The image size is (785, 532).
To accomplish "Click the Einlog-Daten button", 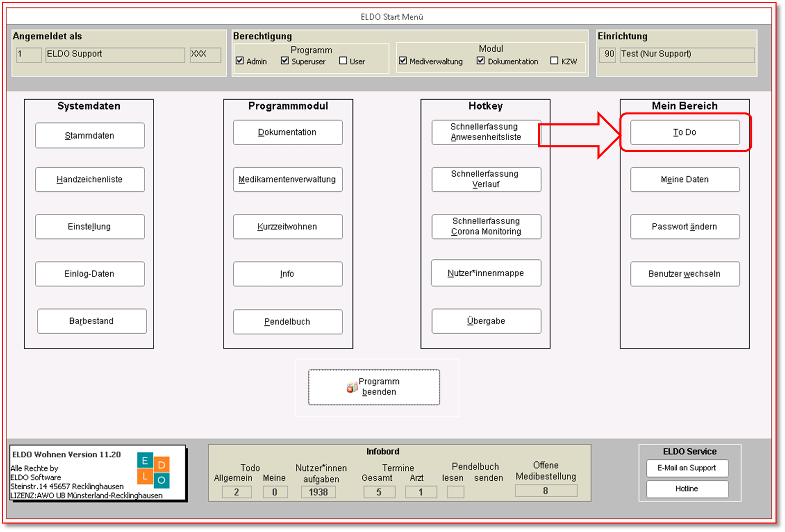I will [90, 274].
